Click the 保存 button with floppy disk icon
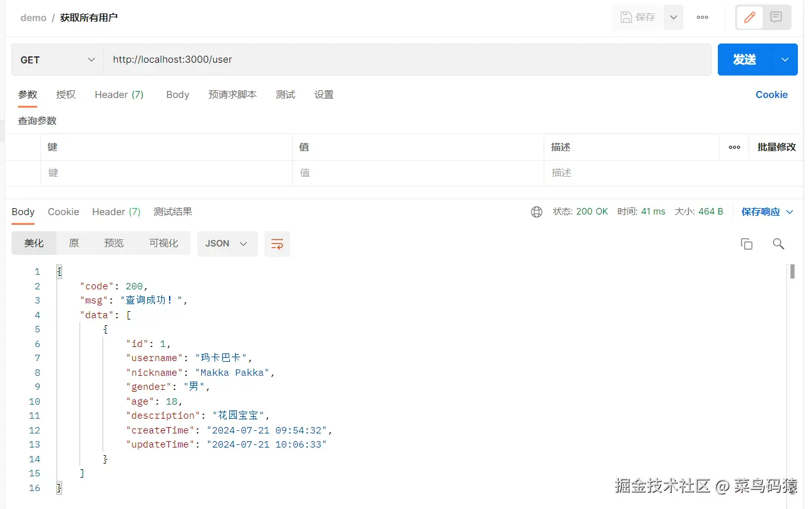 [x=638, y=17]
